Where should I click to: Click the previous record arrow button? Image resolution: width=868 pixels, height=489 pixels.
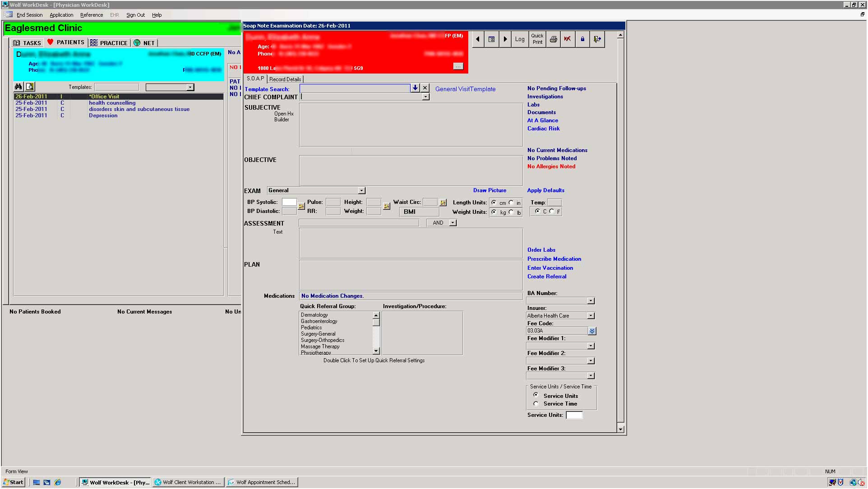point(478,39)
